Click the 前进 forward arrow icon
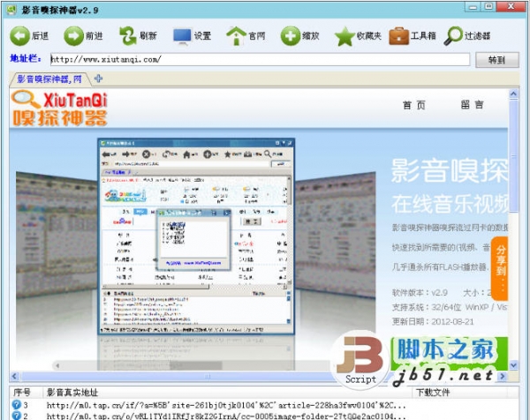Viewport: 530px width, 420px height. coord(73,36)
